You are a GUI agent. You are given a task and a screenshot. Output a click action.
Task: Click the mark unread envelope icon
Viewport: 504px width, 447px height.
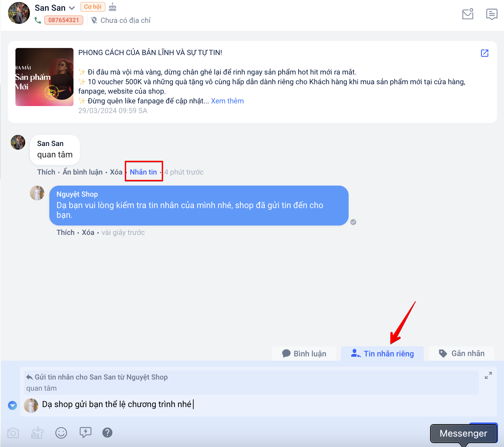[x=468, y=14]
